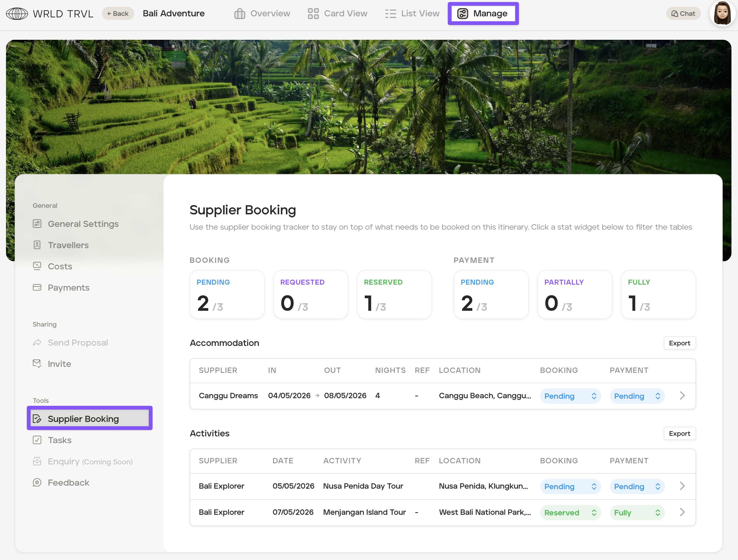Open Tasks checkmark icon in Tools
The width and height of the screenshot is (738, 560).
pyautogui.click(x=37, y=440)
